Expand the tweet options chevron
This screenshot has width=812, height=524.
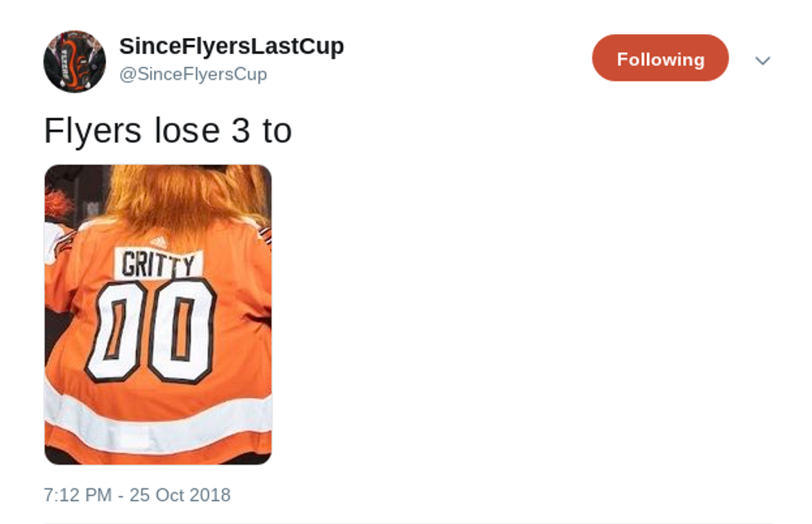pyautogui.click(x=762, y=61)
